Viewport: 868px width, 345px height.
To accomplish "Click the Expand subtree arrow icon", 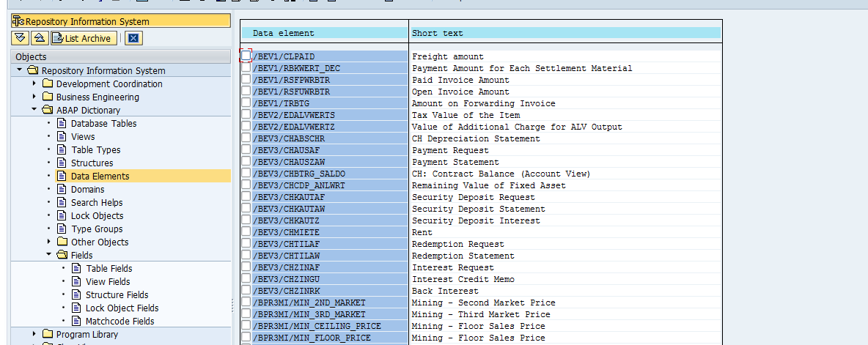I will pos(21,38).
